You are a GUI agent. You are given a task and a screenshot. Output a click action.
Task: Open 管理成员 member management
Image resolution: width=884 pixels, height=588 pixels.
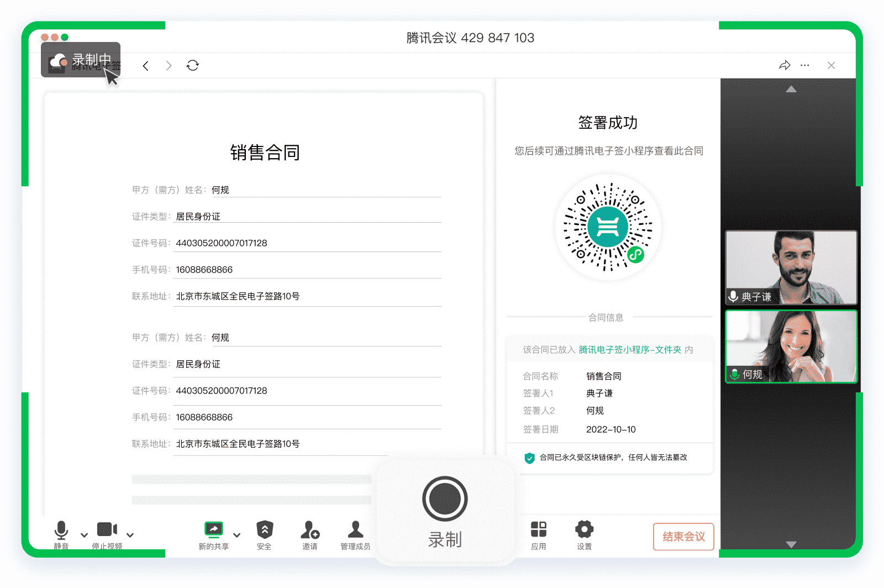[x=355, y=535]
